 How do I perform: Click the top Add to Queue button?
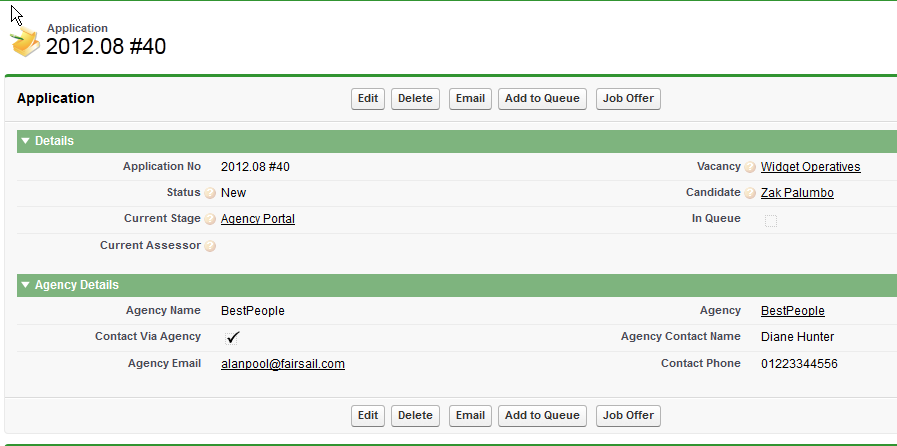(542, 99)
